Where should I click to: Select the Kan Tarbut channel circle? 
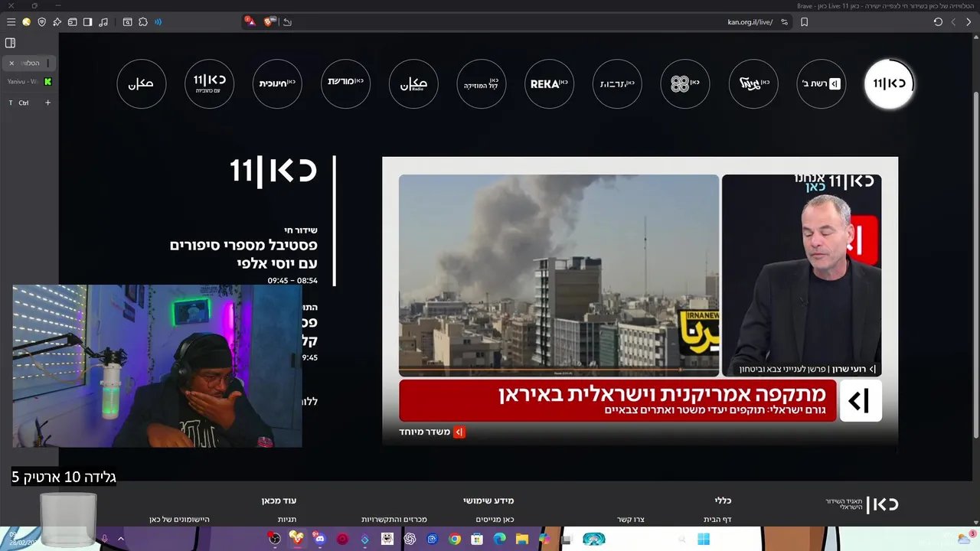(617, 83)
